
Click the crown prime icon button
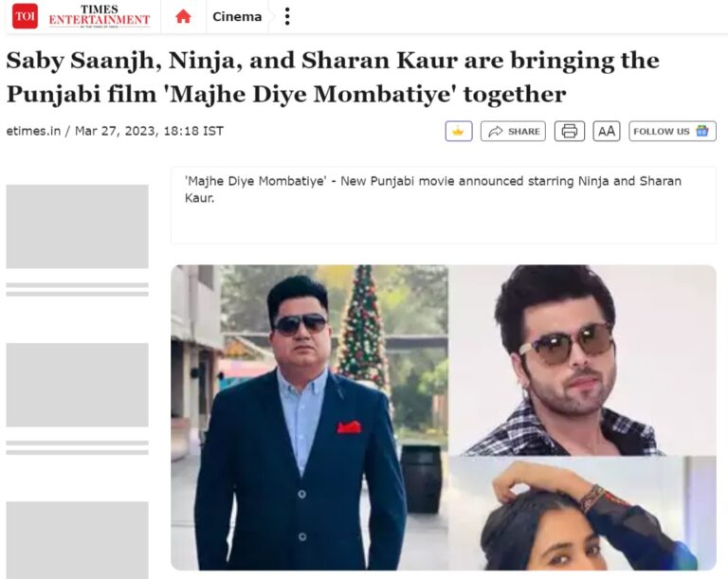459,131
